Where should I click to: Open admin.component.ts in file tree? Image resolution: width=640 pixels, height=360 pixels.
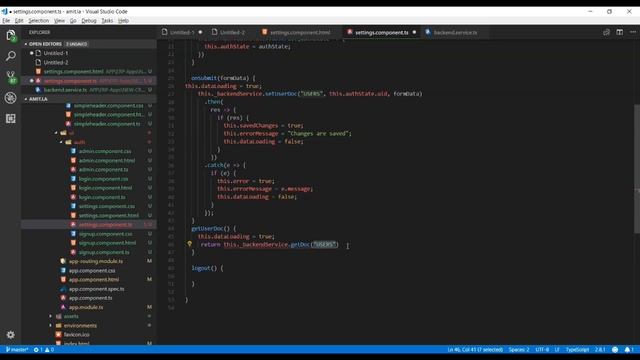pos(103,169)
